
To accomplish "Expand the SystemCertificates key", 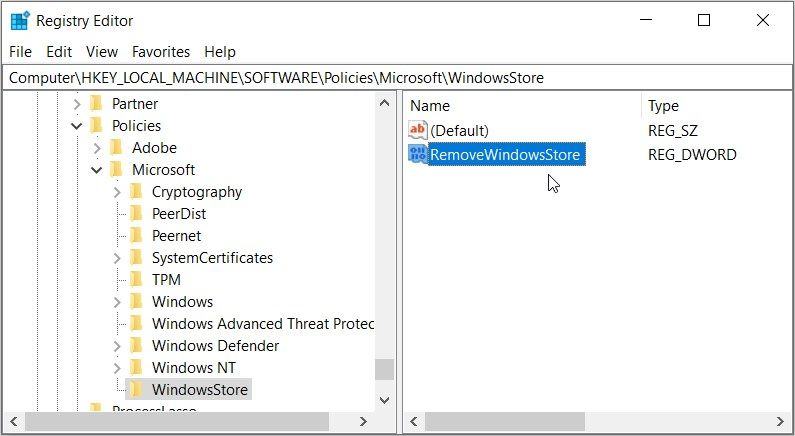I will pyautogui.click(x=117, y=258).
